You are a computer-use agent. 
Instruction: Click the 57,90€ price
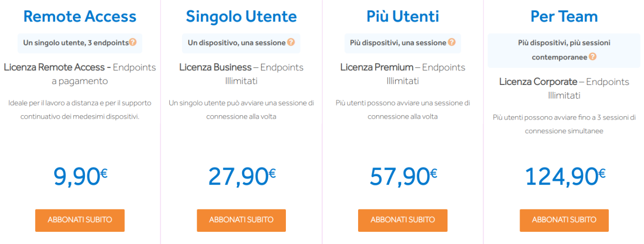point(402,177)
